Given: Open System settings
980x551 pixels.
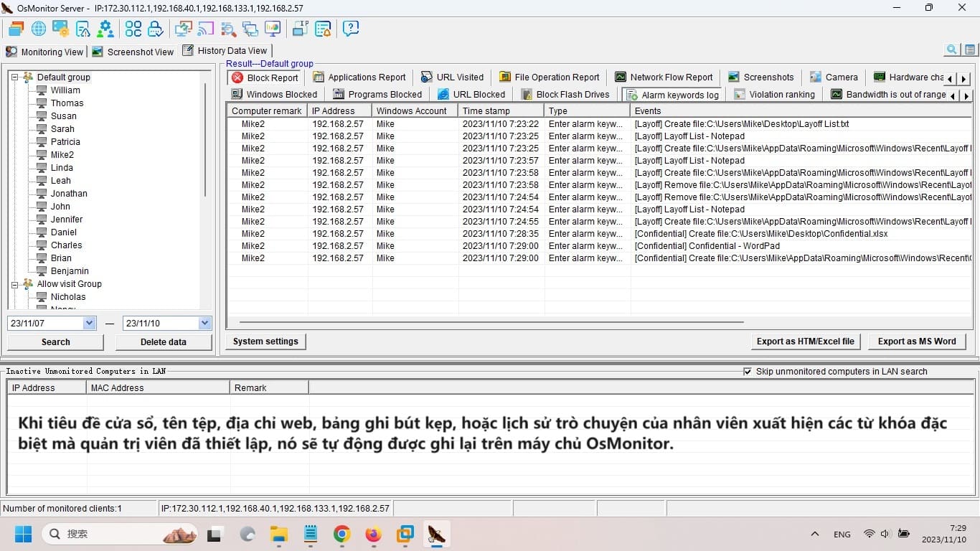Looking at the screenshot, I should (265, 342).
